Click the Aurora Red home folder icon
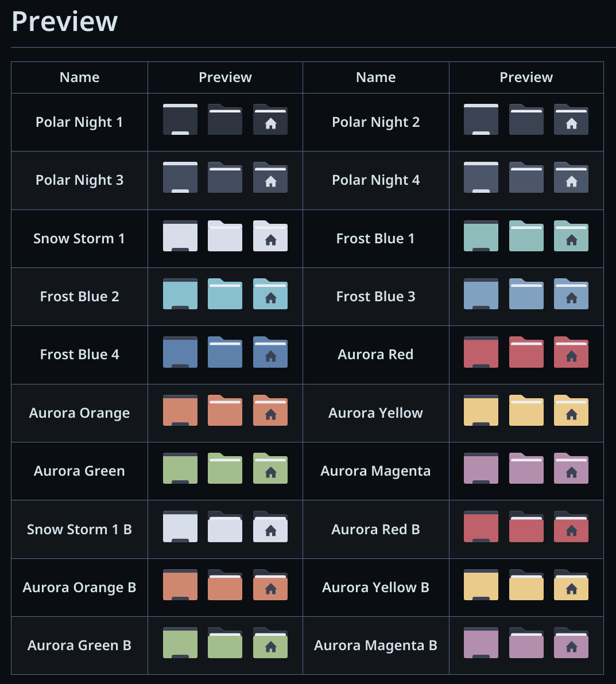The height and width of the screenshot is (684, 616). 571,352
